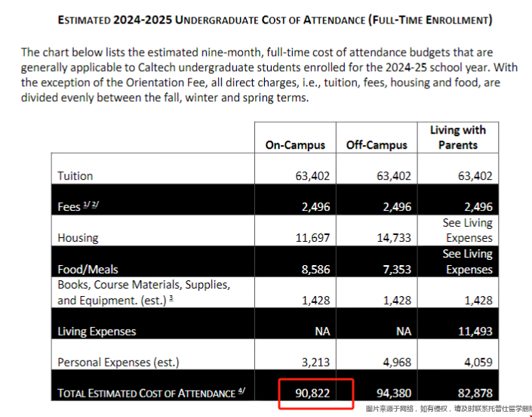
Task: Click On-Campus Tuition value 63,402
Action: pyautogui.click(x=312, y=176)
